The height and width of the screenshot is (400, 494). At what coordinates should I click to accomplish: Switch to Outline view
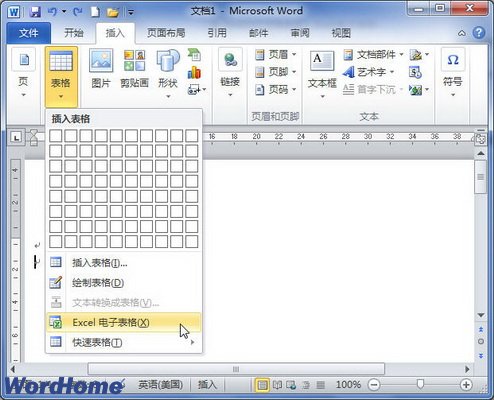point(306,385)
